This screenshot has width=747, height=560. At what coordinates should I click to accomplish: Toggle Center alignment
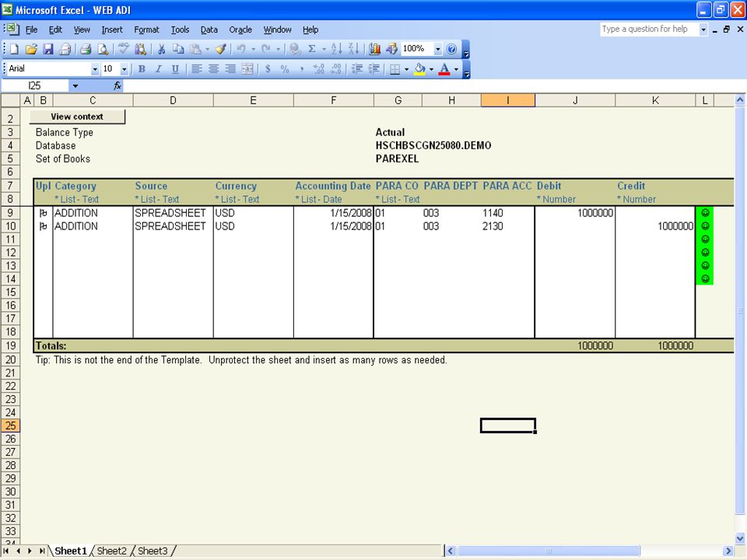[x=213, y=69]
